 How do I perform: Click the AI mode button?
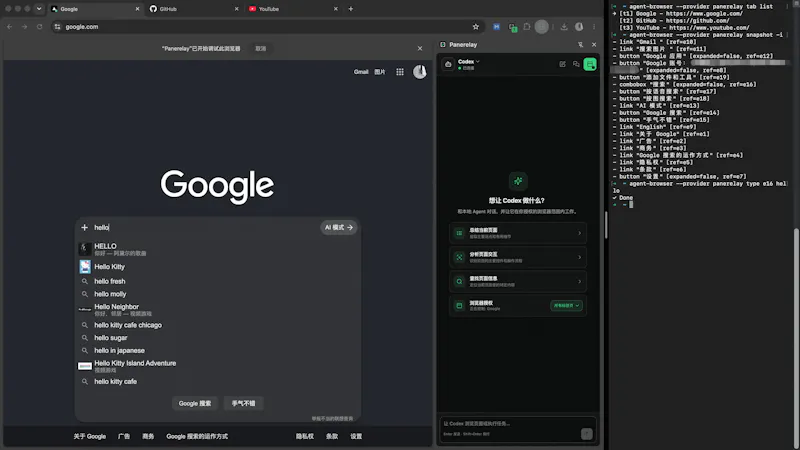coord(339,228)
